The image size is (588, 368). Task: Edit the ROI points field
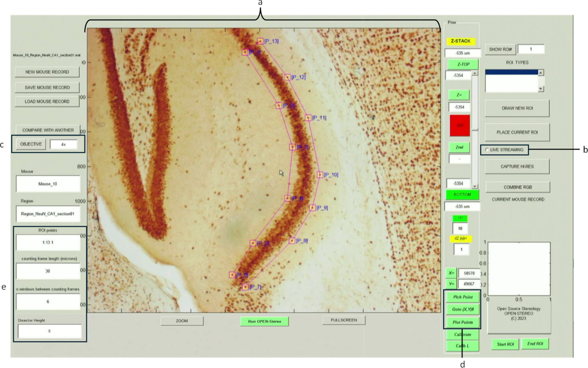click(48, 242)
